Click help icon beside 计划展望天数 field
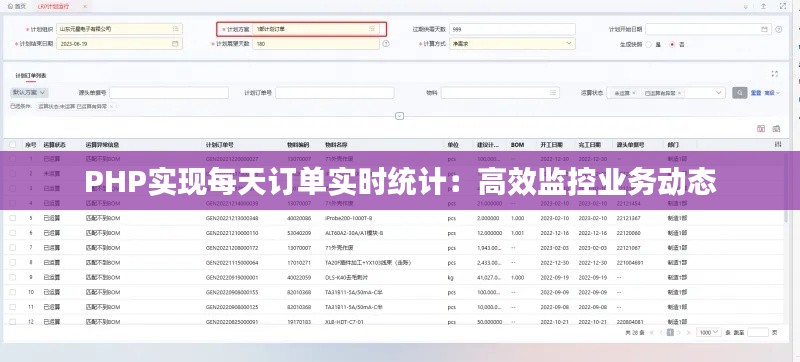This screenshot has width=800, height=362. click(x=386, y=44)
